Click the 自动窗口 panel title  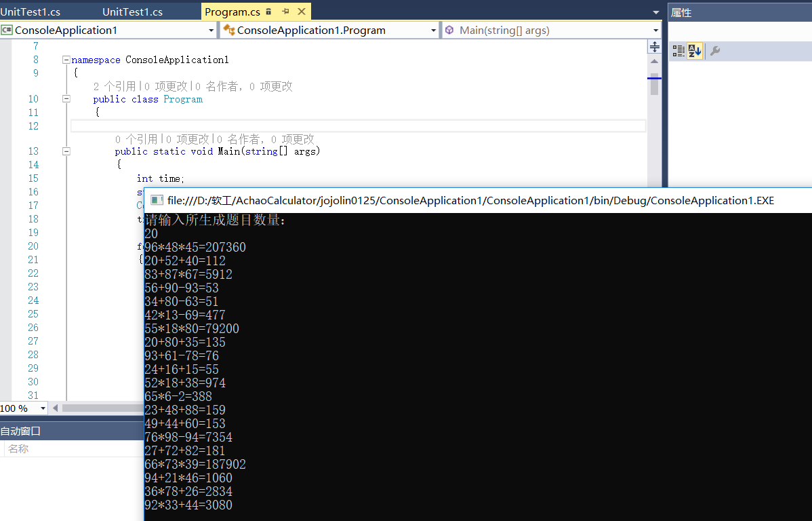[20, 431]
